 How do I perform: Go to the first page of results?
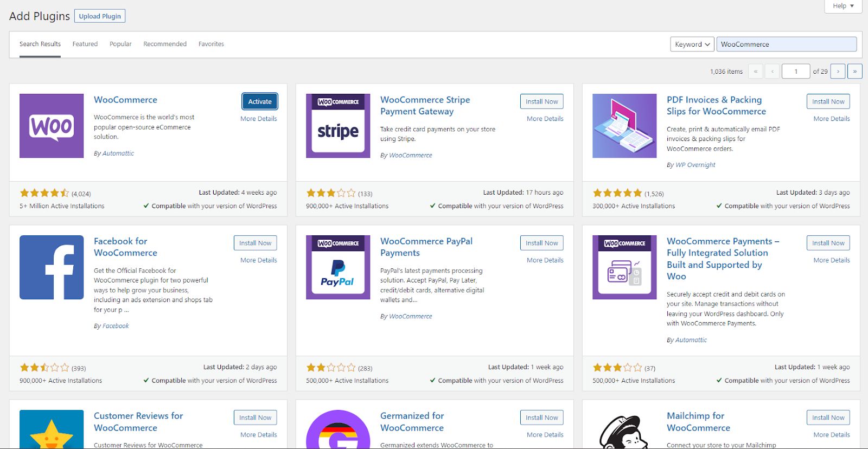click(x=755, y=71)
